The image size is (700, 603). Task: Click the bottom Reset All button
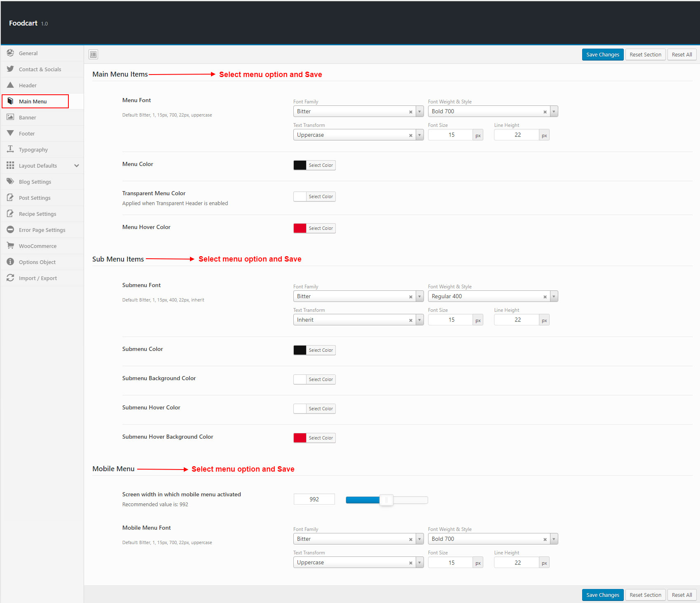[x=682, y=595]
